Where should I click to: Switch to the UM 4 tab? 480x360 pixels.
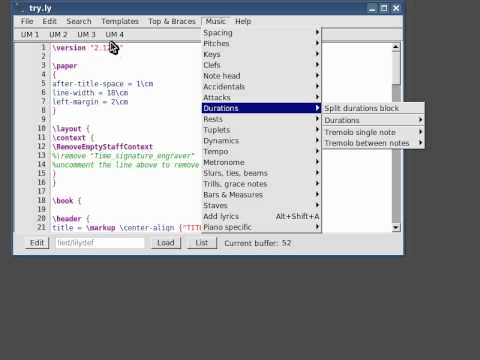pyautogui.click(x=114, y=35)
